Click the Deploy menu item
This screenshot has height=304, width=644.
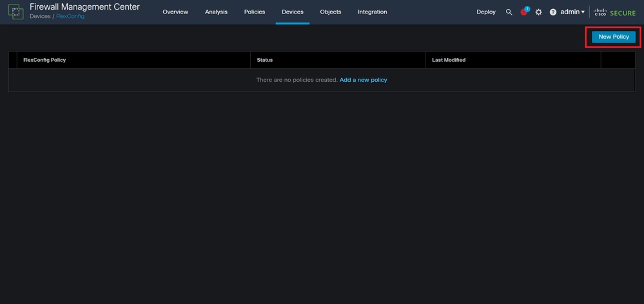click(x=486, y=12)
